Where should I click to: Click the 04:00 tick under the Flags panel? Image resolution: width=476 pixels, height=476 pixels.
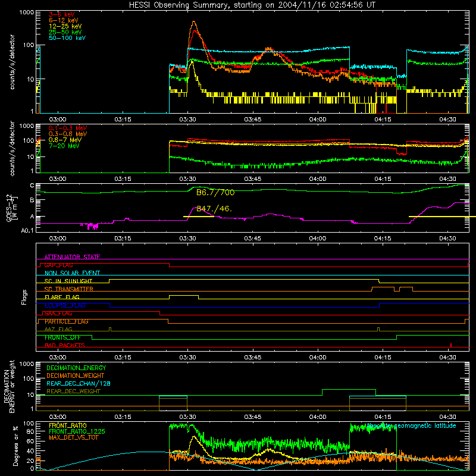[x=318, y=358]
